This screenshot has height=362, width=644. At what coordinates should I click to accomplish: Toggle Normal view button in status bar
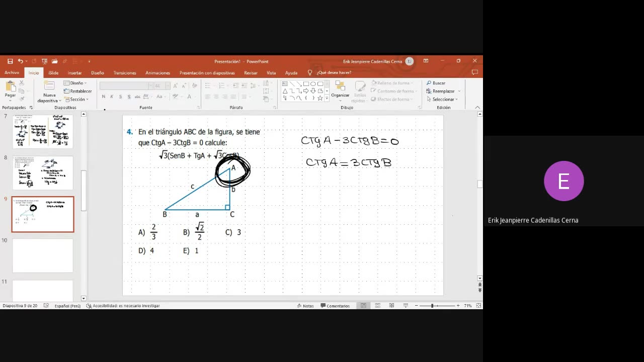pos(363,306)
